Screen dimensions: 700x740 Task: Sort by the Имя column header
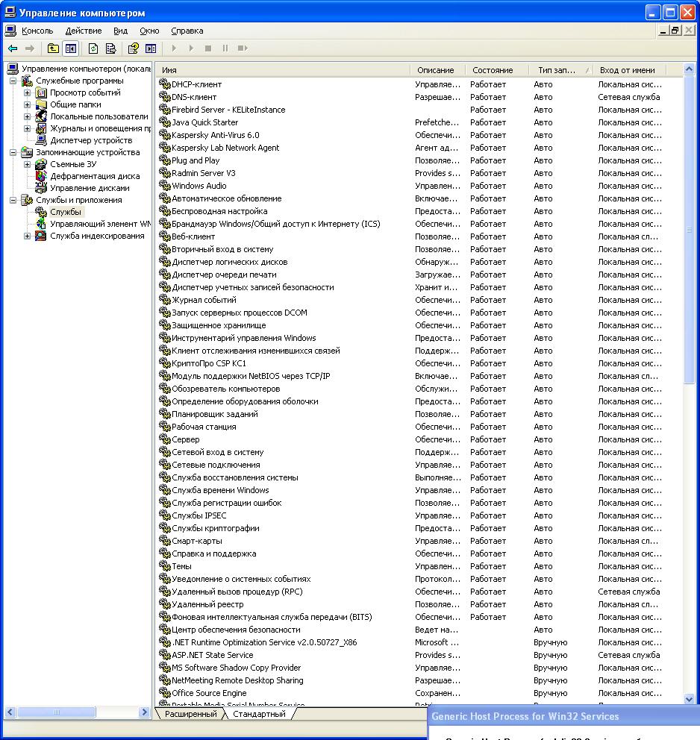click(x=284, y=70)
